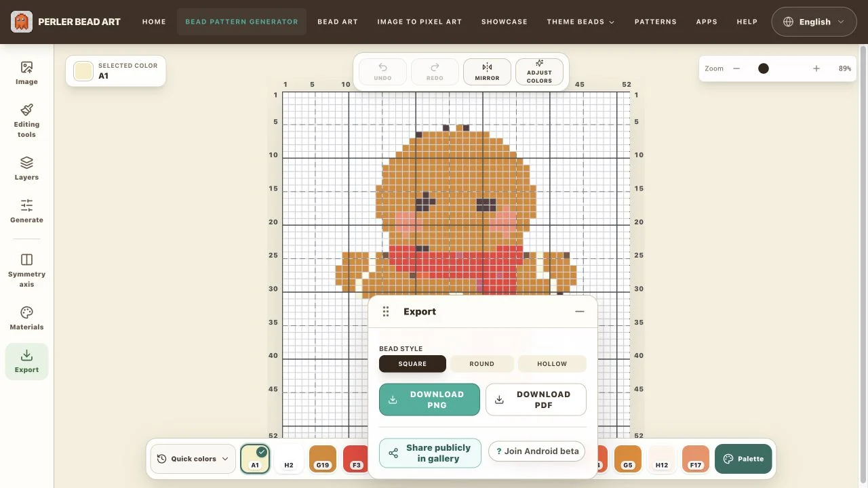Open the Apps page
Image resolution: width=868 pixels, height=488 pixels.
(x=707, y=22)
